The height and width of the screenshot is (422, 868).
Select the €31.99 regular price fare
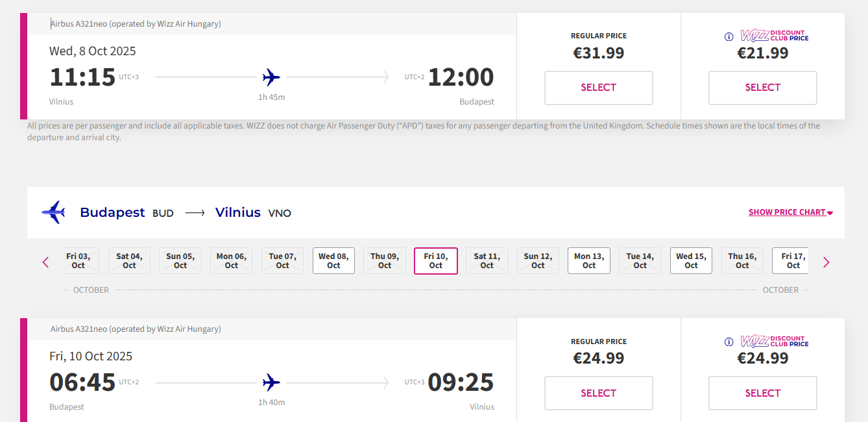click(x=598, y=88)
